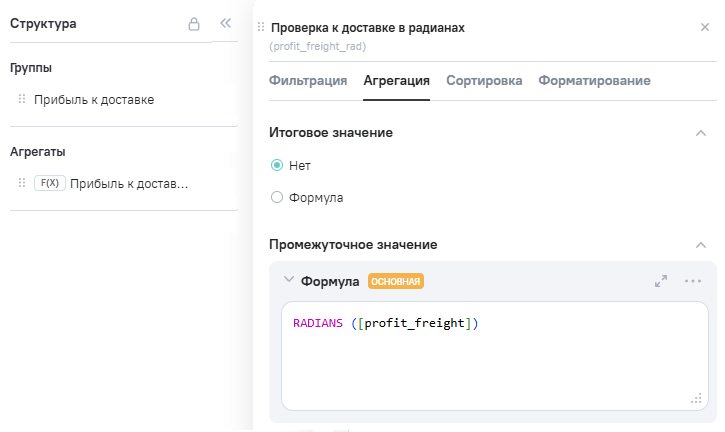Collapse the Промежуточное значение section
The image size is (725, 432).
coord(700,245)
